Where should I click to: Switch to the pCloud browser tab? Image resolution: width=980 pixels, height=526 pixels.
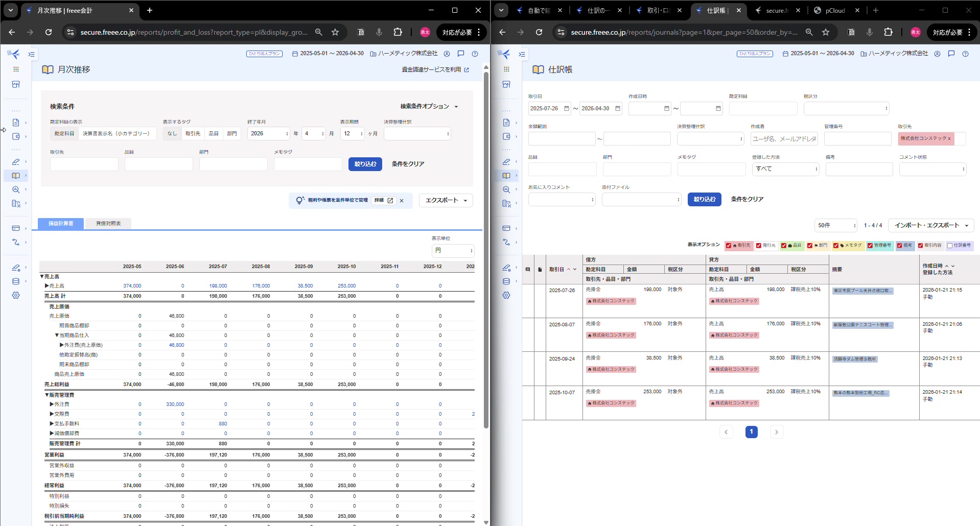click(x=834, y=10)
